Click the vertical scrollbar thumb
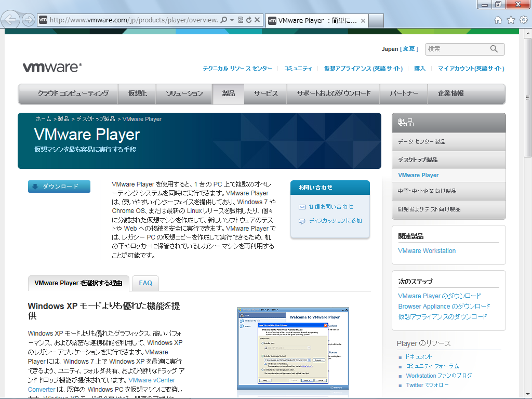 (x=527, y=98)
